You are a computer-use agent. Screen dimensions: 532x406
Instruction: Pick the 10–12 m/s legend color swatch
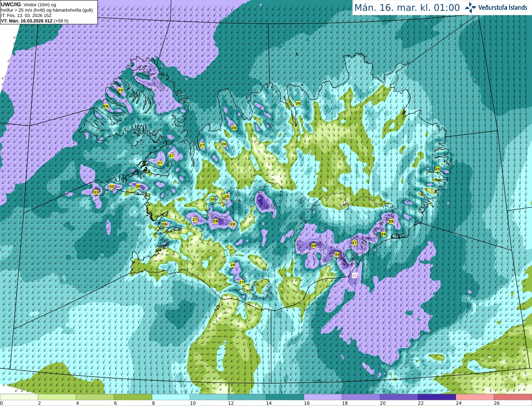click(x=209, y=397)
